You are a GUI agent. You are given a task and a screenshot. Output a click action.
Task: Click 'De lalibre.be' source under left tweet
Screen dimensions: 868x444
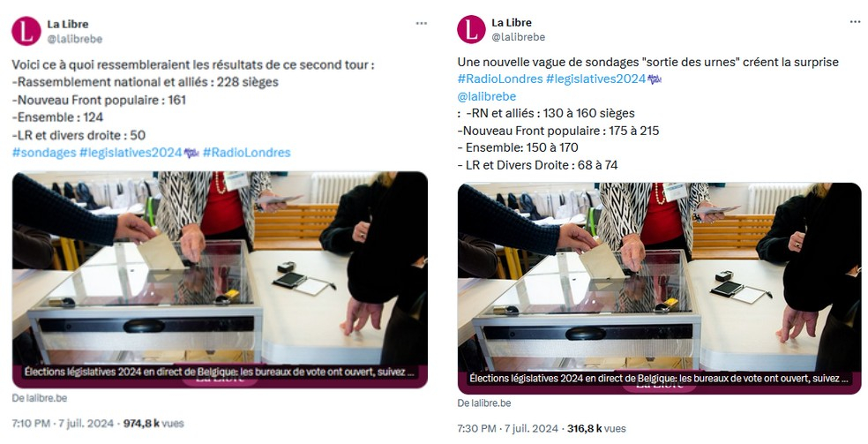(40, 397)
